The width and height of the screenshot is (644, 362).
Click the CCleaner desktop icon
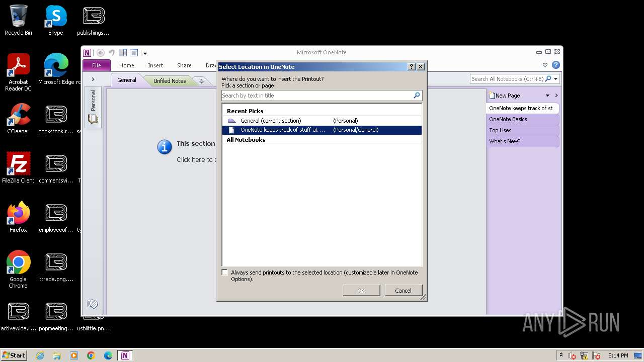[x=18, y=119]
